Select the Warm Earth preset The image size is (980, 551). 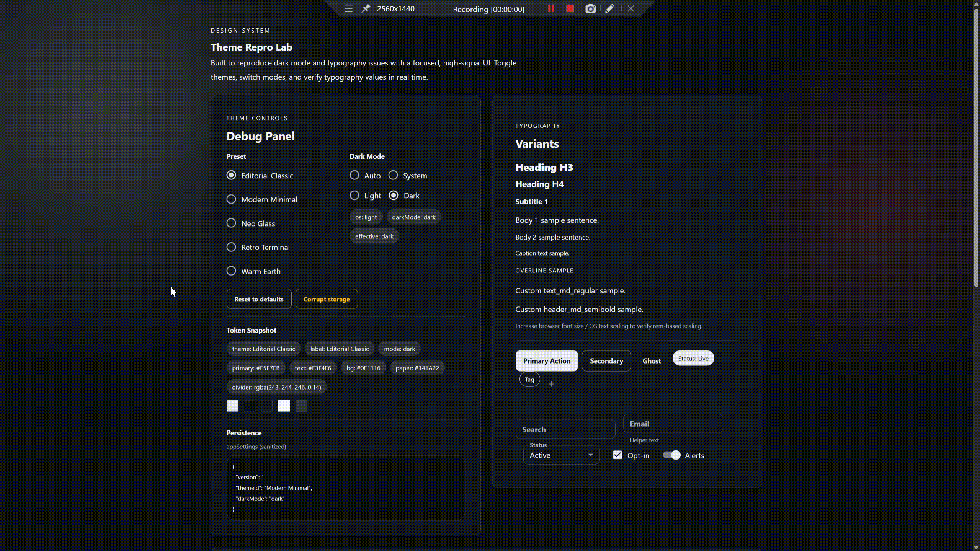231,271
